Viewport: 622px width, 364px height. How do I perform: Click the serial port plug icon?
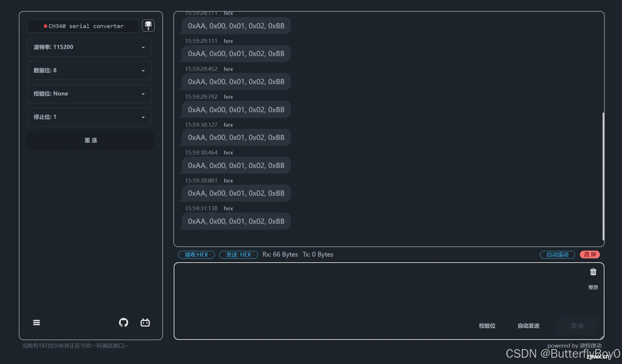(148, 26)
